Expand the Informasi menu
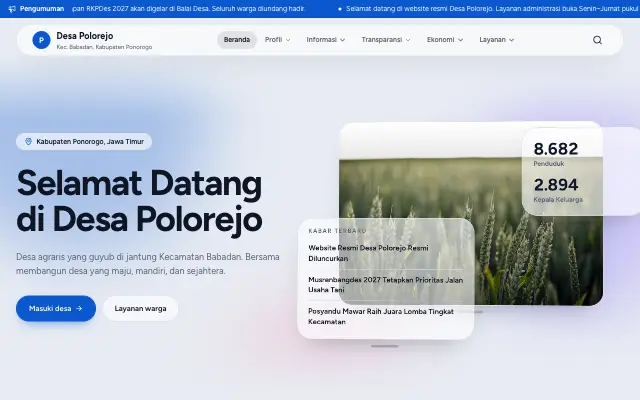Screen dimensions: 640x400 pyautogui.click(x=326, y=40)
